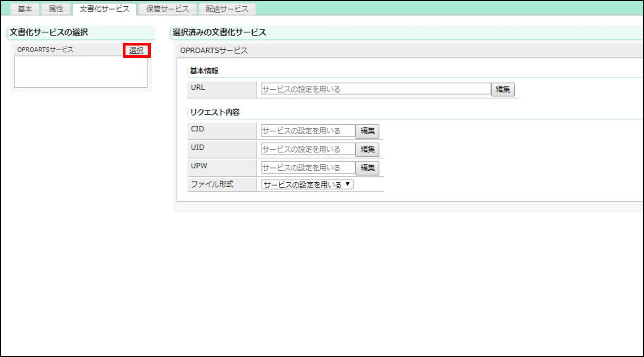Click OPROARTSサービス header in selected services panel
The height and width of the screenshot is (357, 644).
[214, 51]
